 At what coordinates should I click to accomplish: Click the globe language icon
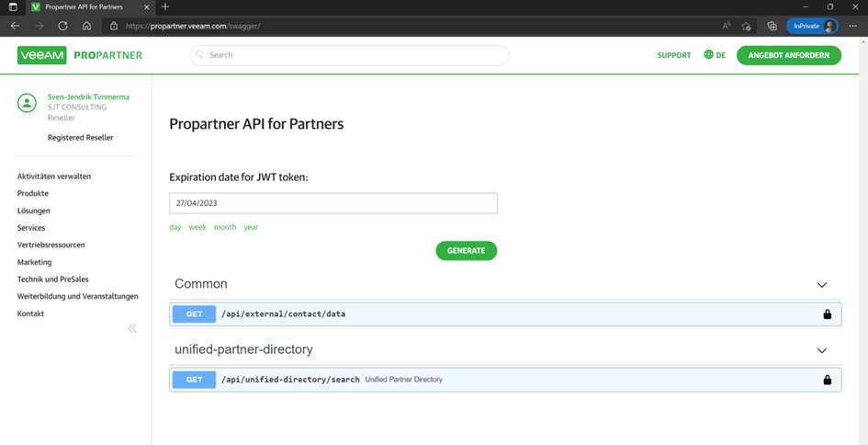(x=708, y=55)
